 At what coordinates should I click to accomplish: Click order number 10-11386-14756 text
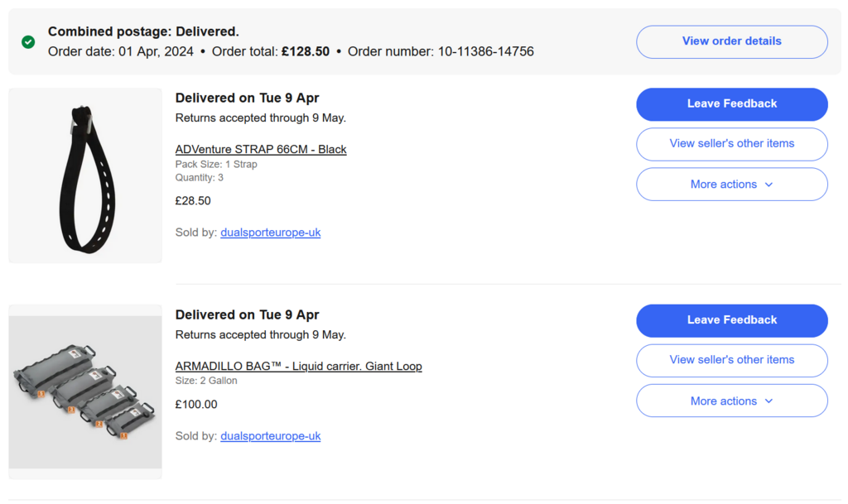pos(485,51)
